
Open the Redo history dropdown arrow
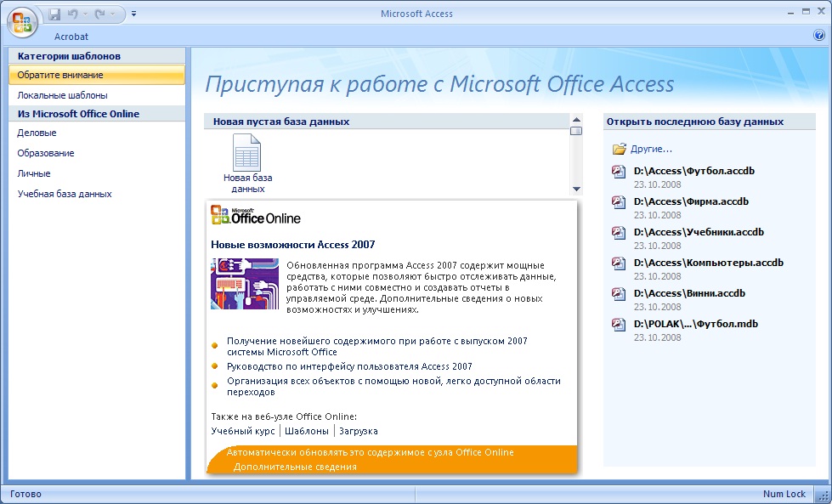[112, 14]
